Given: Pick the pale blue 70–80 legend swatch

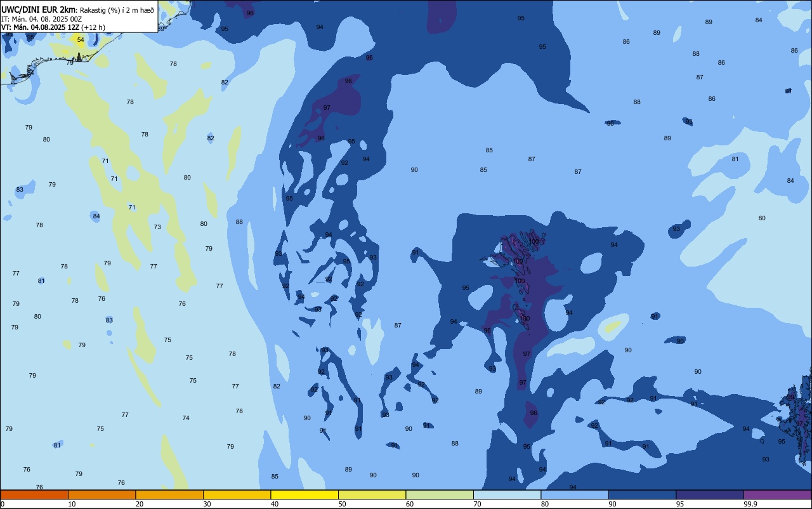Looking at the screenshot, I should (507, 494).
